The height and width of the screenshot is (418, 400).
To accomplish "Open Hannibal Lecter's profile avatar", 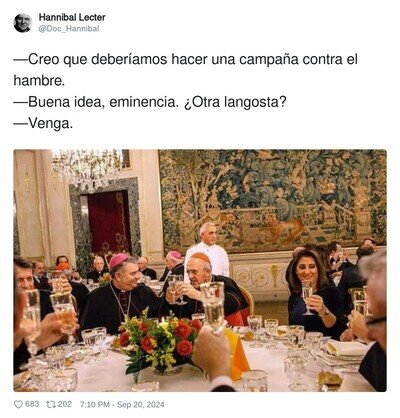I will pyautogui.click(x=23, y=23).
